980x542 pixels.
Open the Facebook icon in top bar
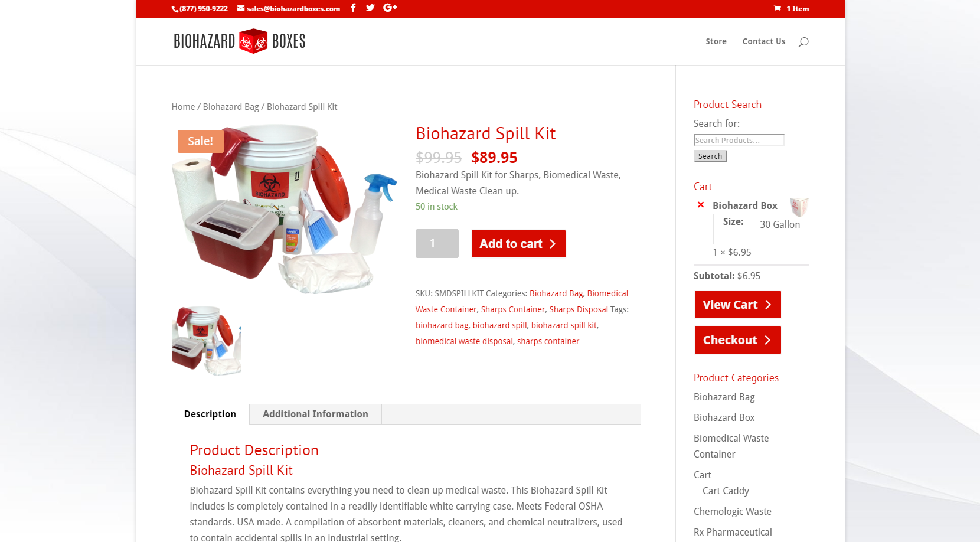tap(353, 8)
